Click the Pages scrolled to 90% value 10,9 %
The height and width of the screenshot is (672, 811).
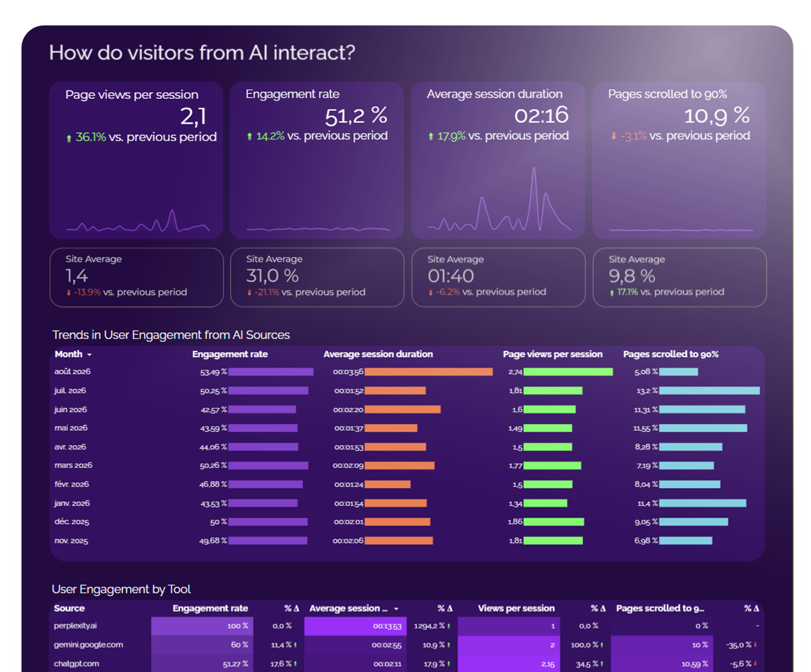717,116
